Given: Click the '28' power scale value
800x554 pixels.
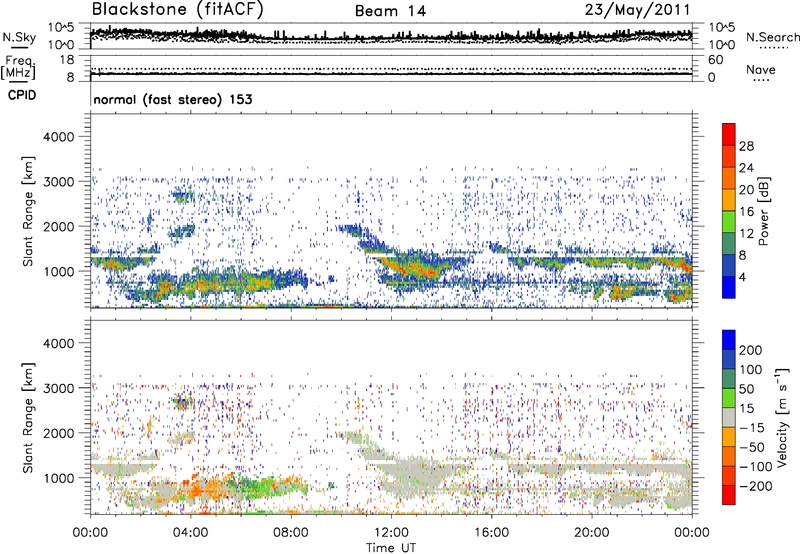Looking at the screenshot, I should pyautogui.click(x=746, y=146).
